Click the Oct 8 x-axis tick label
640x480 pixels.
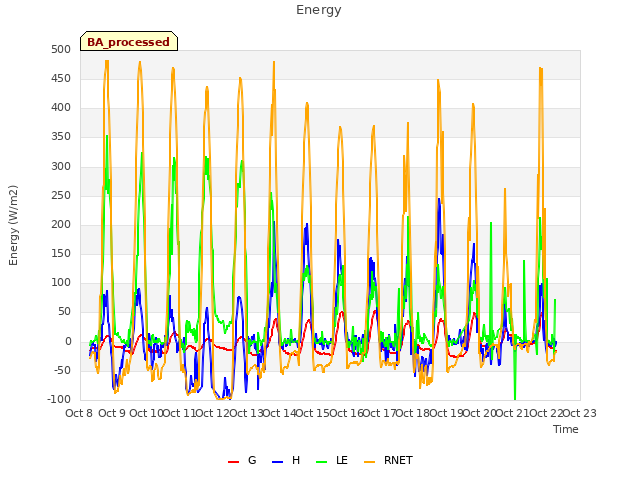coord(79,413)
